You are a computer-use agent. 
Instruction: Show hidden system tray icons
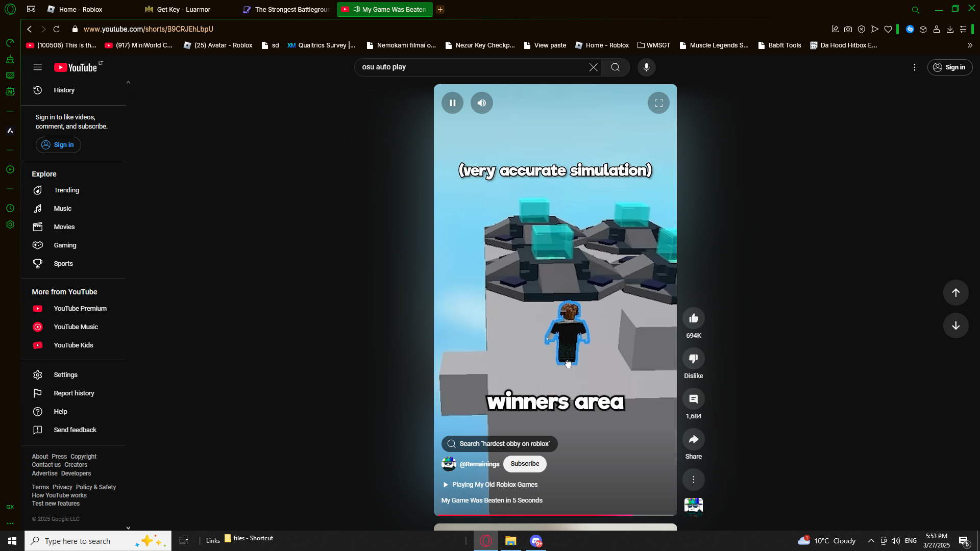pos(871,541)
